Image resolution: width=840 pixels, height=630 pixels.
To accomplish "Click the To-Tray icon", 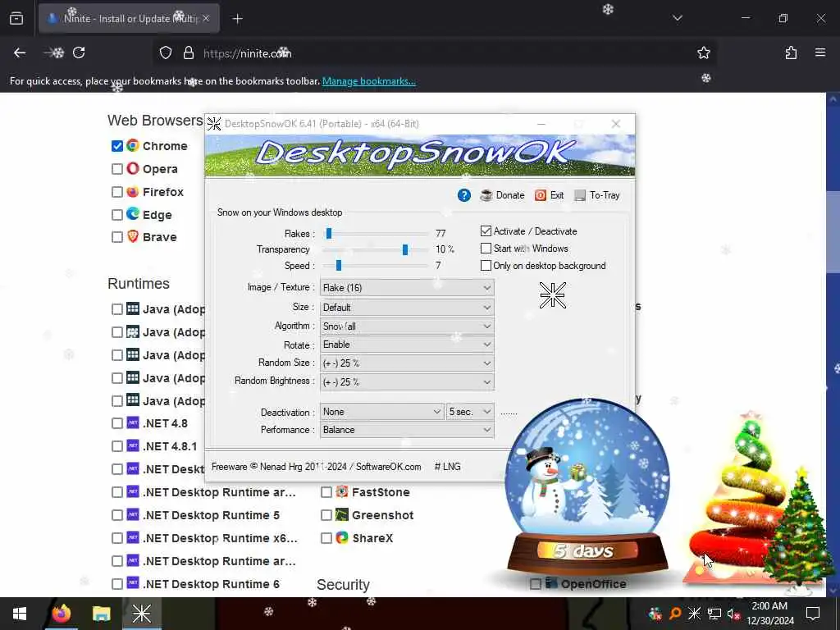I will [580, 195].
